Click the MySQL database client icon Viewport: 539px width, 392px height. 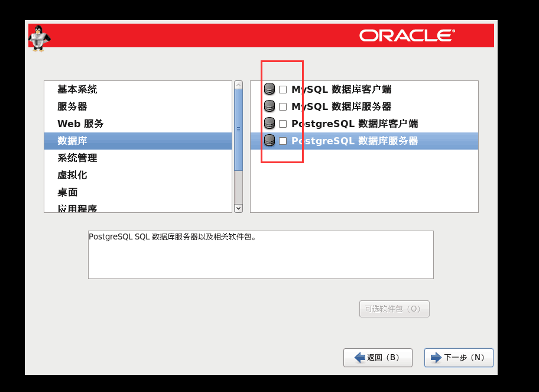(269, 89)
